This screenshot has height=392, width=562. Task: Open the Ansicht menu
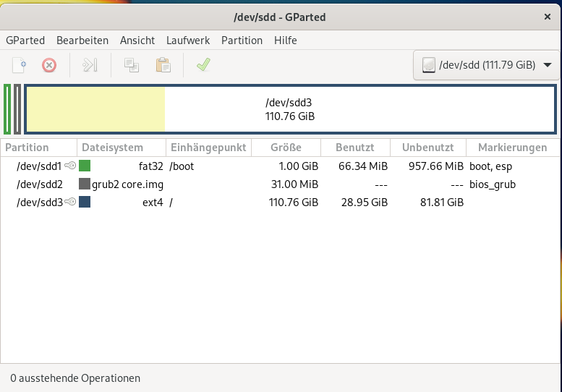[137, 41]
